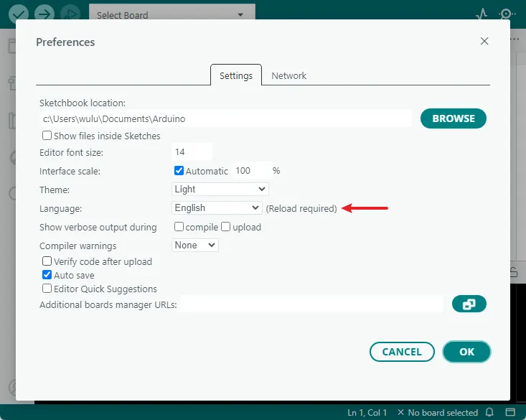Click the Upload arrow icon
The height and width of the screenshot is (420, 526).
click(44, 14)
